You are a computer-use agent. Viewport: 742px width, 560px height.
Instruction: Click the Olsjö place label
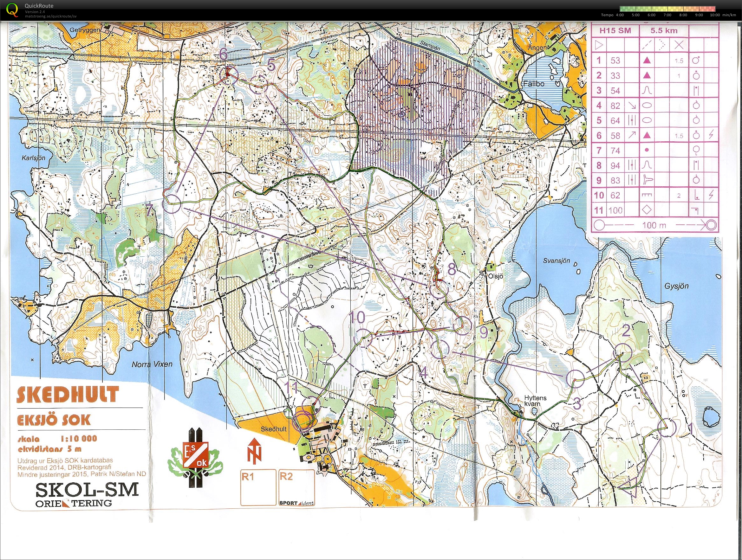[496, 276]
